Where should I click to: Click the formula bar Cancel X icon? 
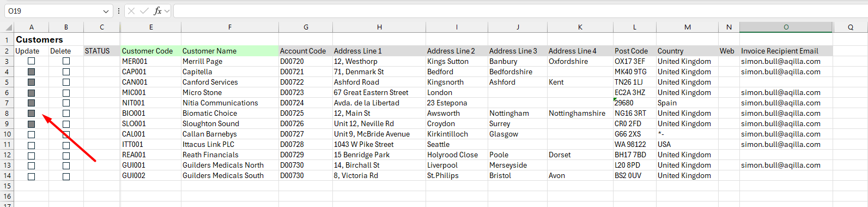tap(131, 11)
